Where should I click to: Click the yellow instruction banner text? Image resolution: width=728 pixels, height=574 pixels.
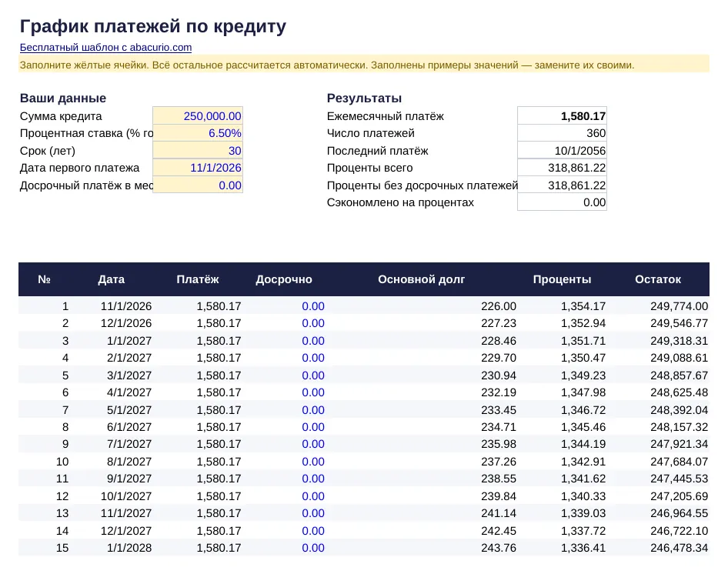tap(327, 65)
